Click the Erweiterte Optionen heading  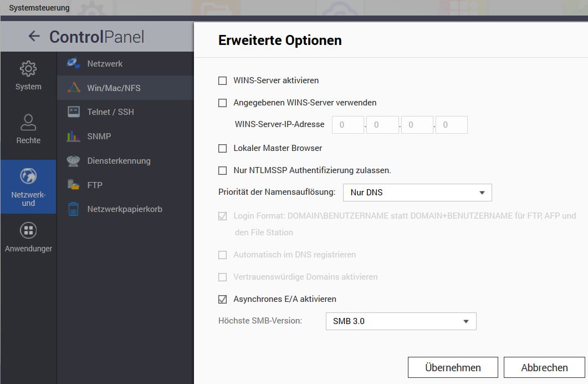pos(280,40)
